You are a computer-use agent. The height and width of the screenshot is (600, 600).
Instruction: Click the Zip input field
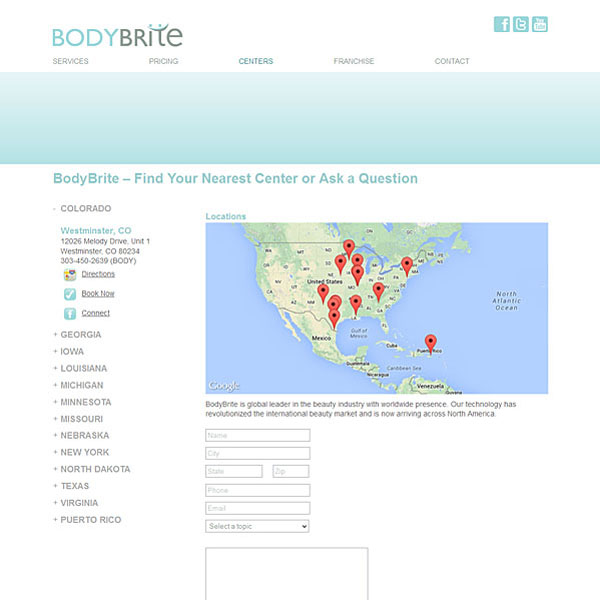pos(291,471)
